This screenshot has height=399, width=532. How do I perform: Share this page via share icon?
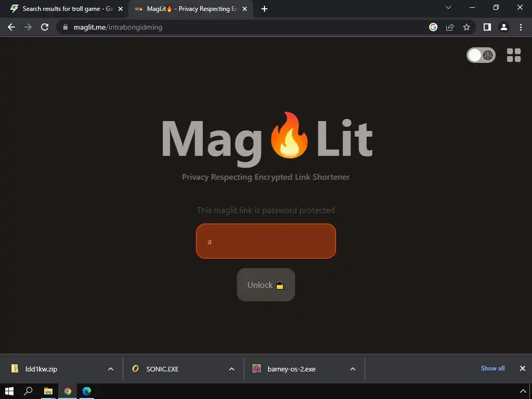(450, 27)
